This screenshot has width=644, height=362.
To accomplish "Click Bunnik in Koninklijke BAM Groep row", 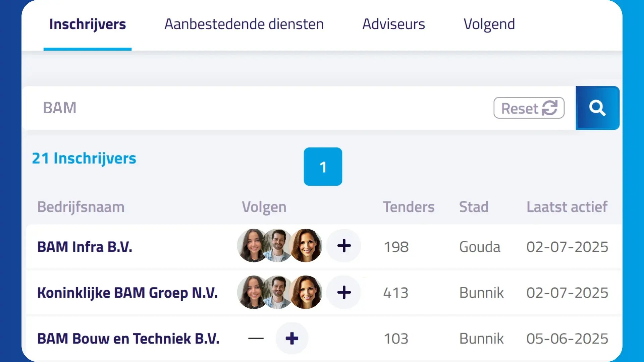I will click(x=482, y=293).
